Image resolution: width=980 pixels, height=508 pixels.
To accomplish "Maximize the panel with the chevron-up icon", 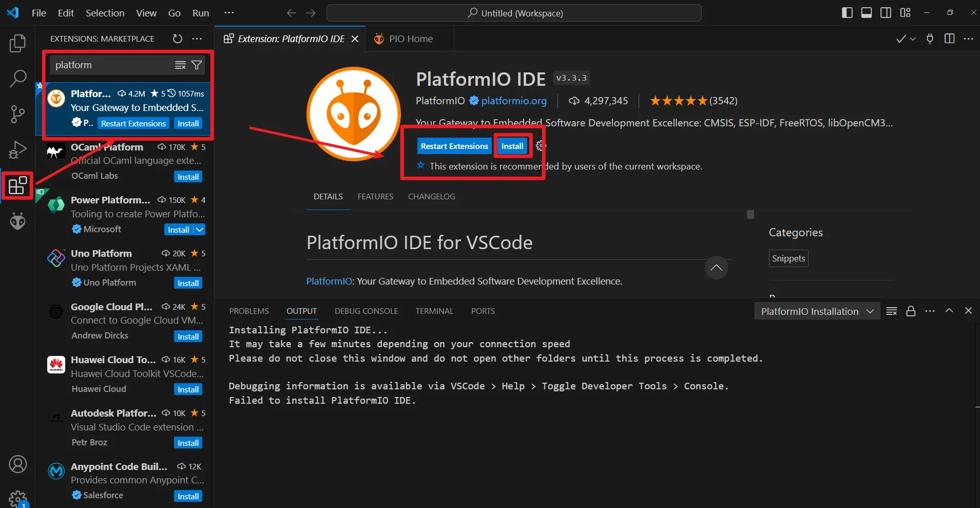I will tap(949, 311).
